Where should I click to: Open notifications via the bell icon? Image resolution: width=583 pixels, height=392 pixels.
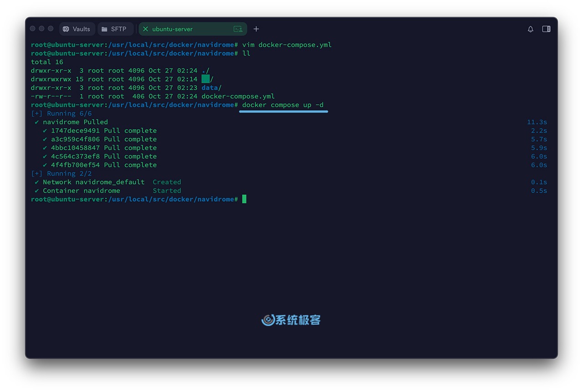coord(530,29)
